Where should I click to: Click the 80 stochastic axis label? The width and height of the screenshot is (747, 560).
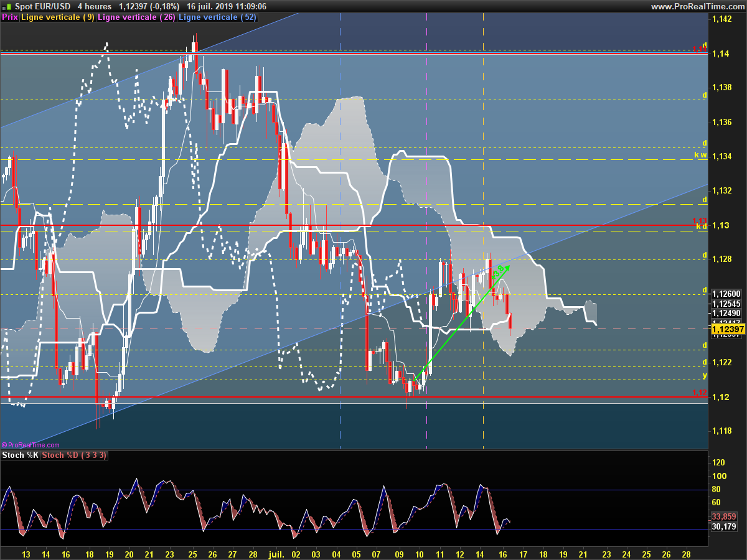click(716, 489)
